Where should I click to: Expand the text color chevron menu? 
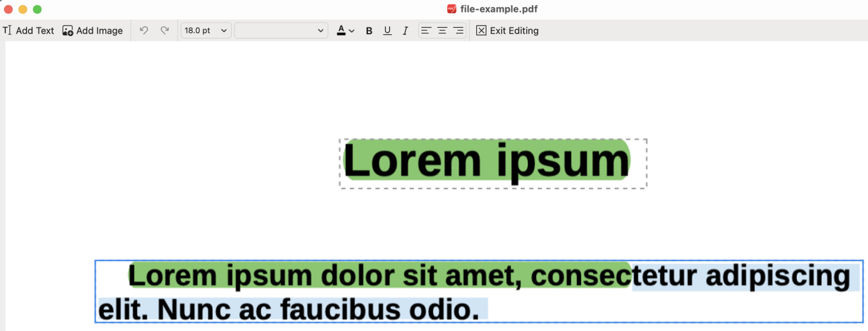[x=352, y=31]
